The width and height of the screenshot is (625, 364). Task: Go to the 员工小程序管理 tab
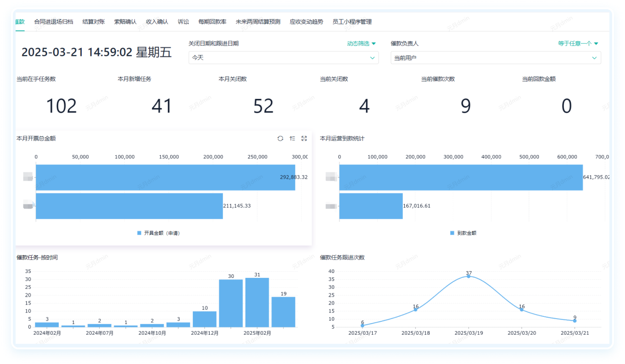coord(352,22)
